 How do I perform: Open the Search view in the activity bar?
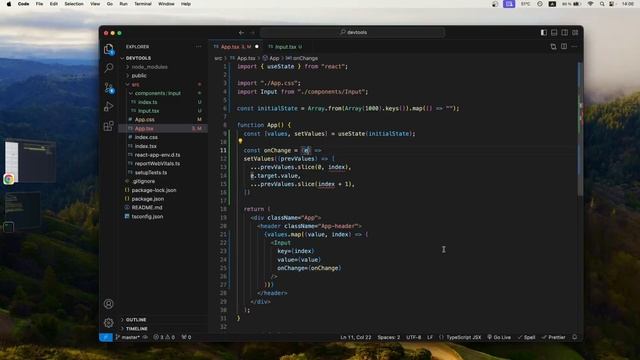coord(109,68)
